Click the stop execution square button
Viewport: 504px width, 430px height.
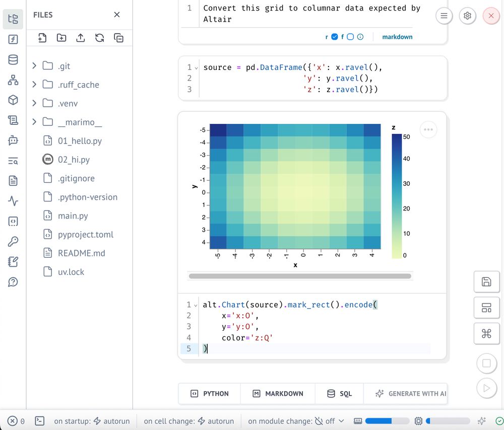pyautogui.click(x=487, y=363)
